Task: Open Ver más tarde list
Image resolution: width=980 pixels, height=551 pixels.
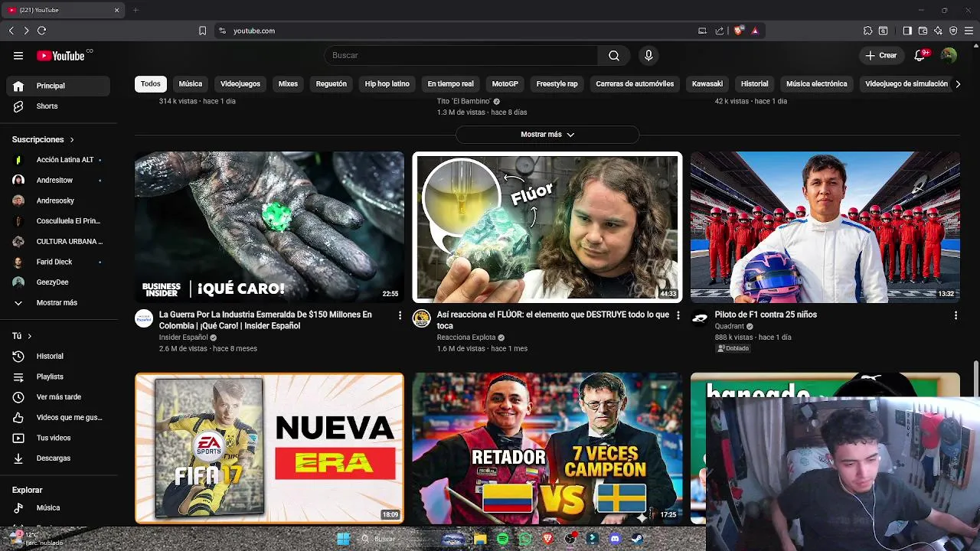Action: (x=58, y=397)
